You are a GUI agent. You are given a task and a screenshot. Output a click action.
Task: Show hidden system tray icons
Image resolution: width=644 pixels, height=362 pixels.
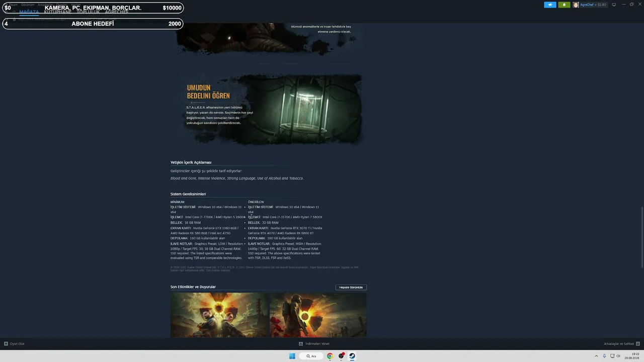pos(597,356)
